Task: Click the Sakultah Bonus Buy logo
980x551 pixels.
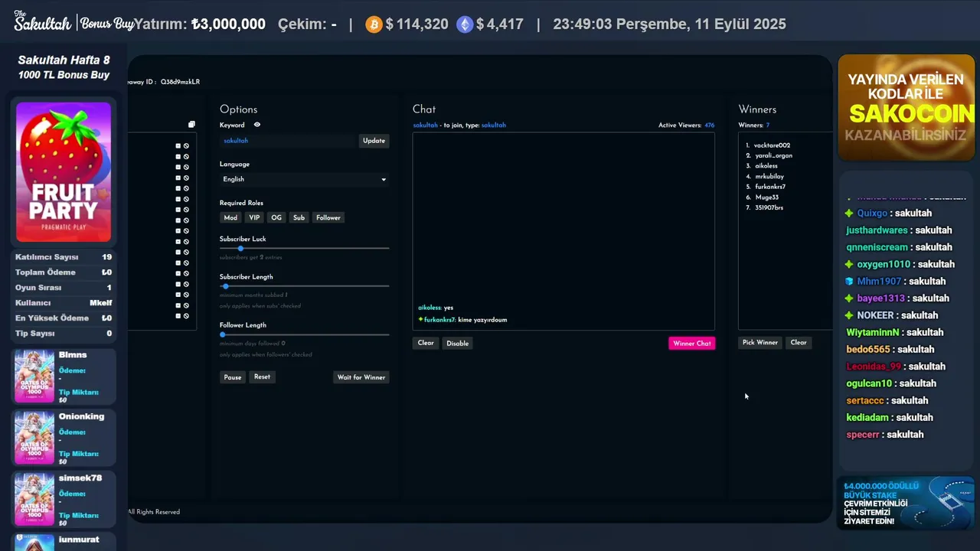Action: pyautogui.click(x=73, y=22)
